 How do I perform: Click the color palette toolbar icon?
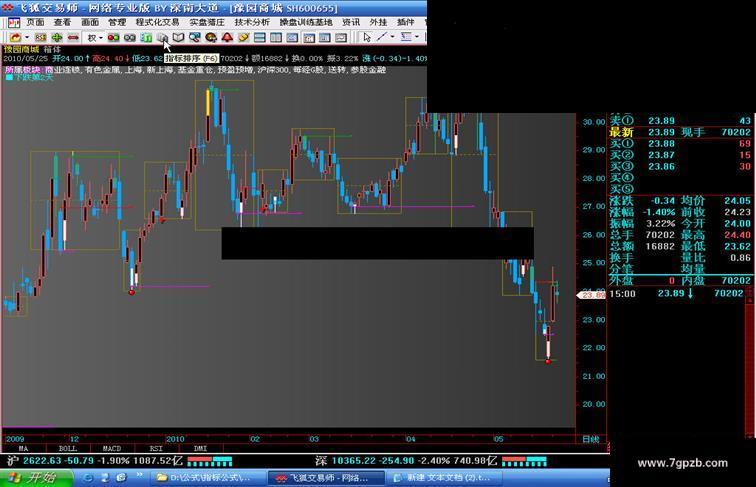click(211, 37)
